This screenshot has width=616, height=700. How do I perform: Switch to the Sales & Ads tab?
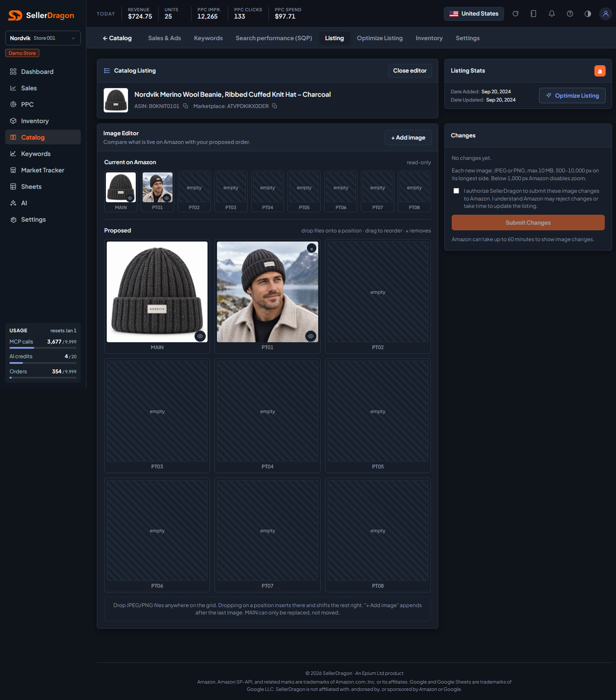coord(165,38)
